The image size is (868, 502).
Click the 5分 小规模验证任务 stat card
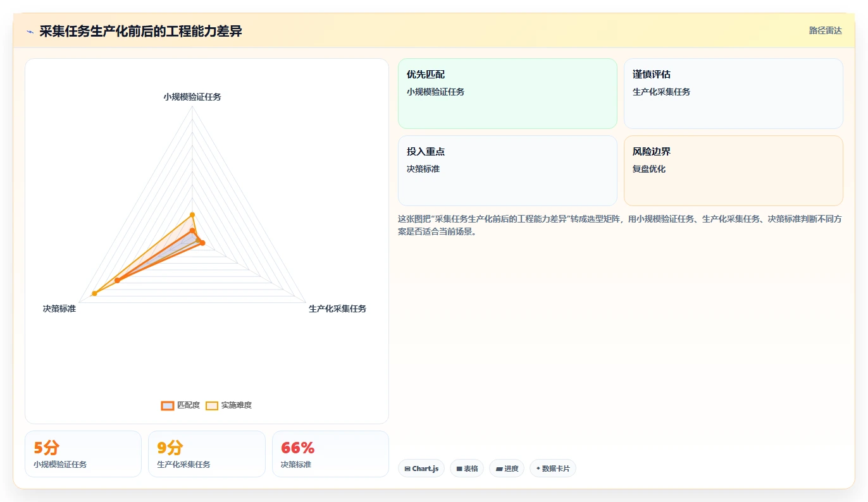point(83,454)
